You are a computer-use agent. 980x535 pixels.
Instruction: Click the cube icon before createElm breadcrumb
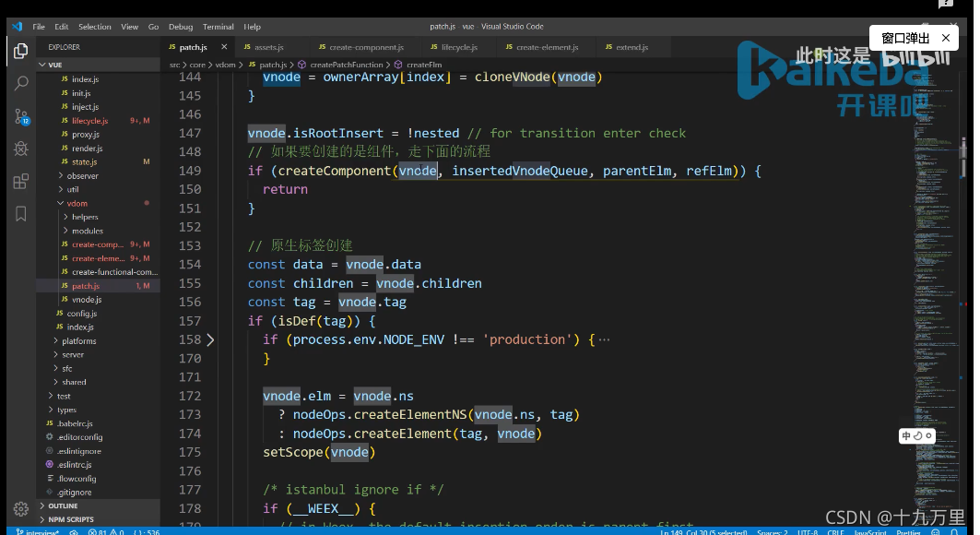coord(398,65)
